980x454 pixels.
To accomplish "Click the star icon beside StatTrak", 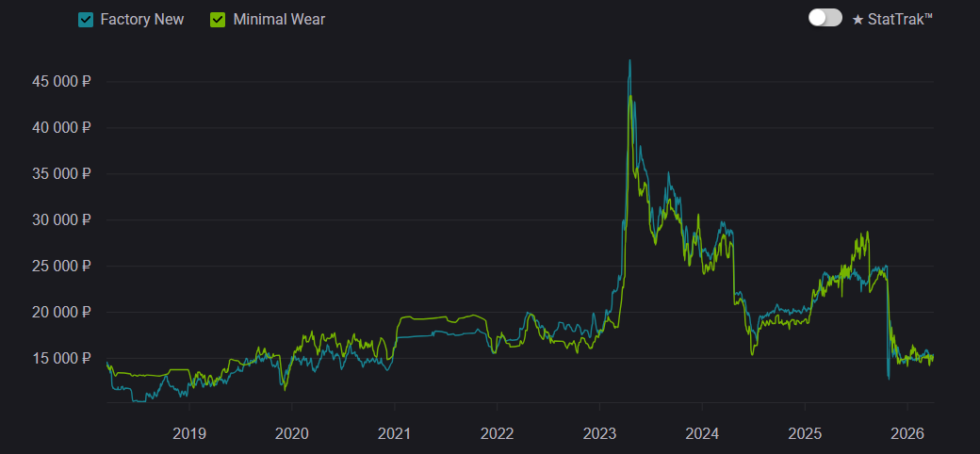I will point(857,19).
